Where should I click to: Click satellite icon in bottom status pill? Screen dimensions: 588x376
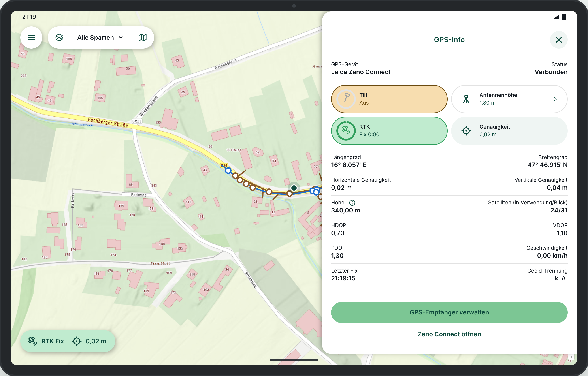pos(33,341)
